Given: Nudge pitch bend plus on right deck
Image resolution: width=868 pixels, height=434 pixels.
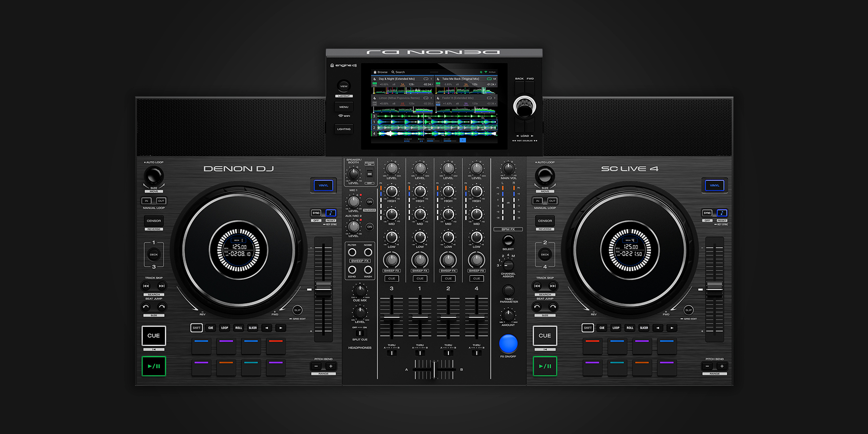Looking at the screenshot, I should point(722,366).
